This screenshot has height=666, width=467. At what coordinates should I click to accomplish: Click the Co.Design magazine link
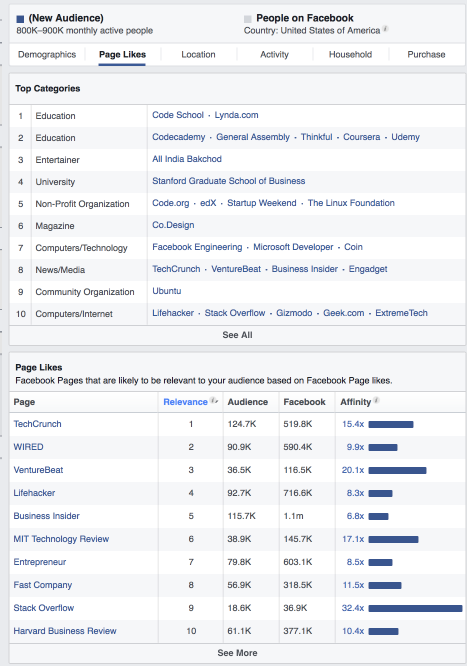click(x=173, y=225)
